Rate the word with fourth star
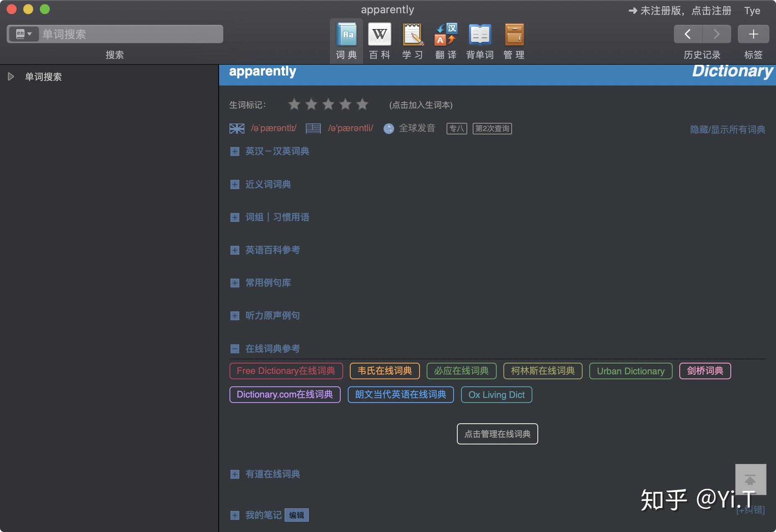The height and width of the screenshot is (532, 776). pos(345,104)
